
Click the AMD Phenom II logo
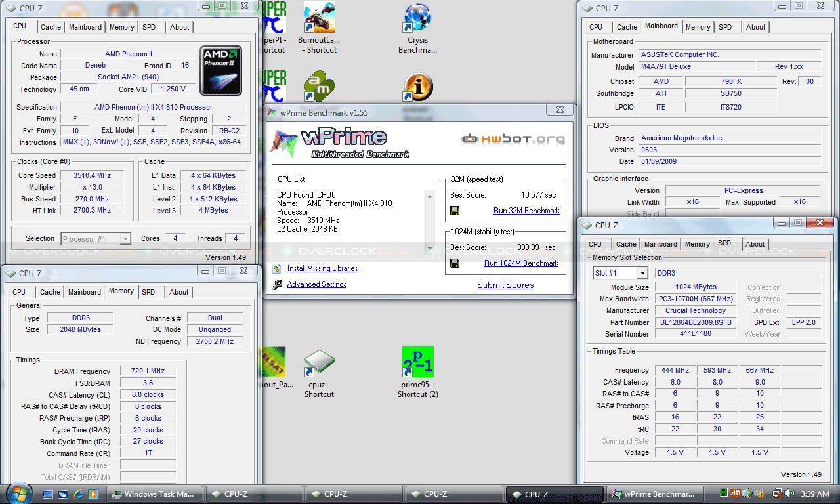[221, 70]
